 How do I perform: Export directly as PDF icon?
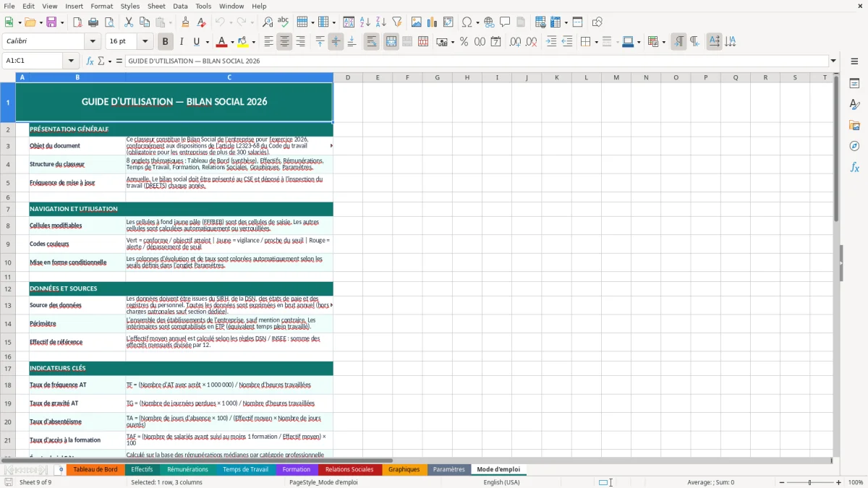tap(77, 22)
